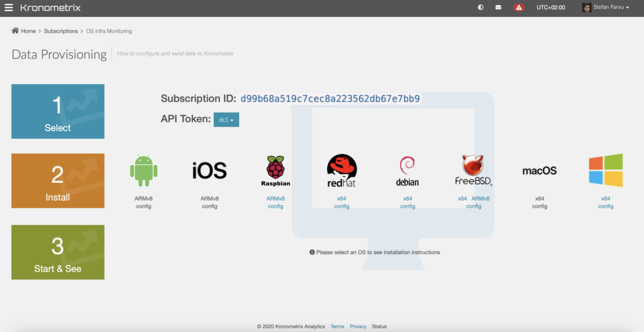Open the hamburger menu
644x332 pixels.
click(9, 8)
